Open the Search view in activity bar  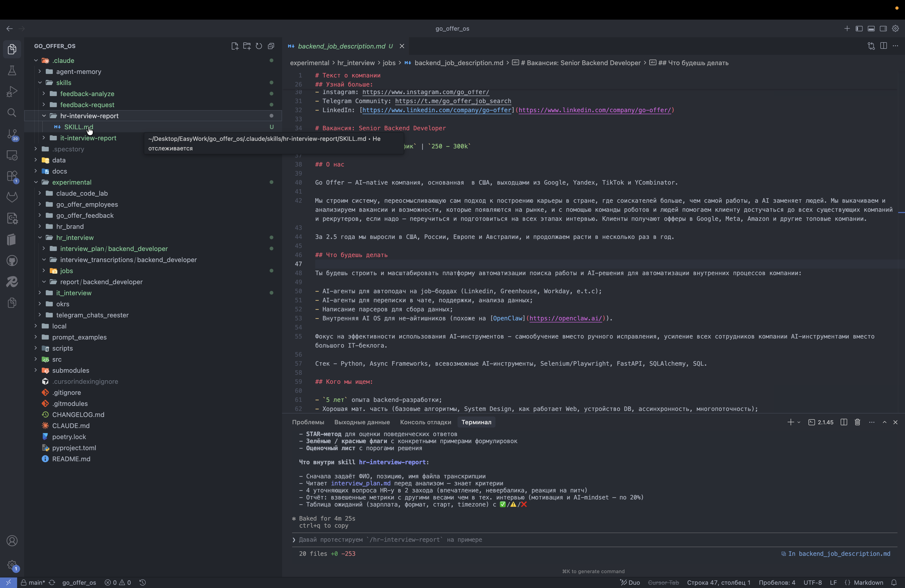(x=12, y=113)
